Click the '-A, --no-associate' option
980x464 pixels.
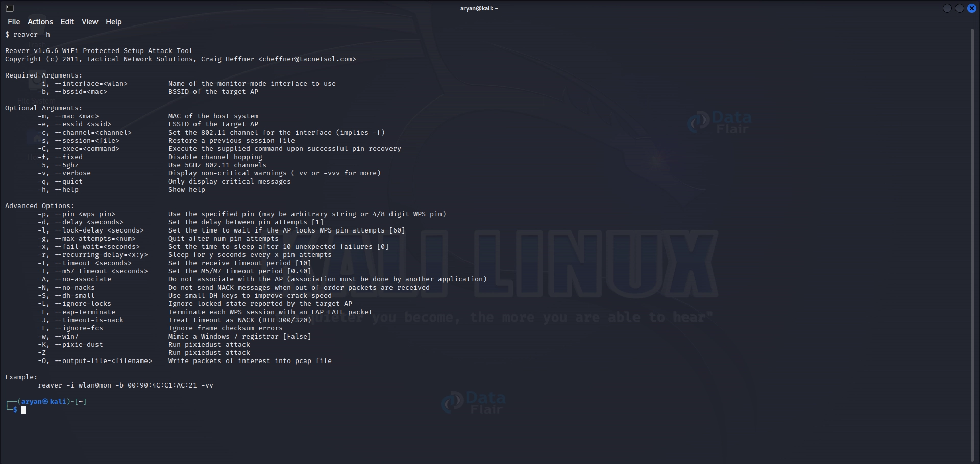point(75,279)
